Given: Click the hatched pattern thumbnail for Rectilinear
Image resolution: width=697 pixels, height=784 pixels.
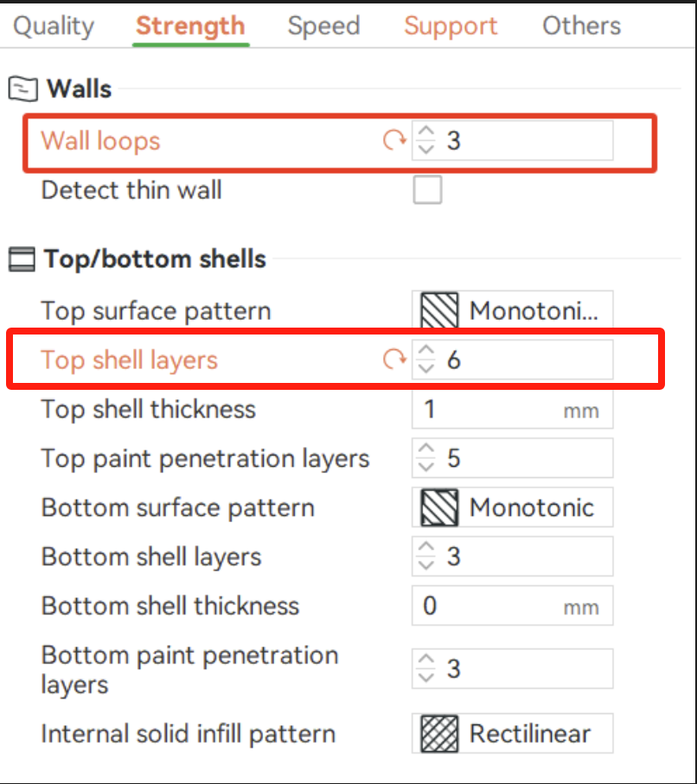Looking at the screenshot, I should 438,733.
